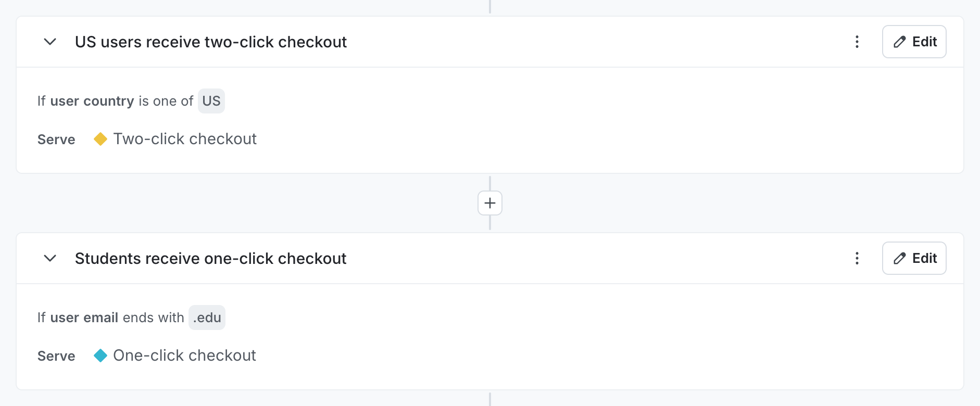This screenshot has width=980, height=406.
Task: Click Edit on the US users rule
Action: 914,42
